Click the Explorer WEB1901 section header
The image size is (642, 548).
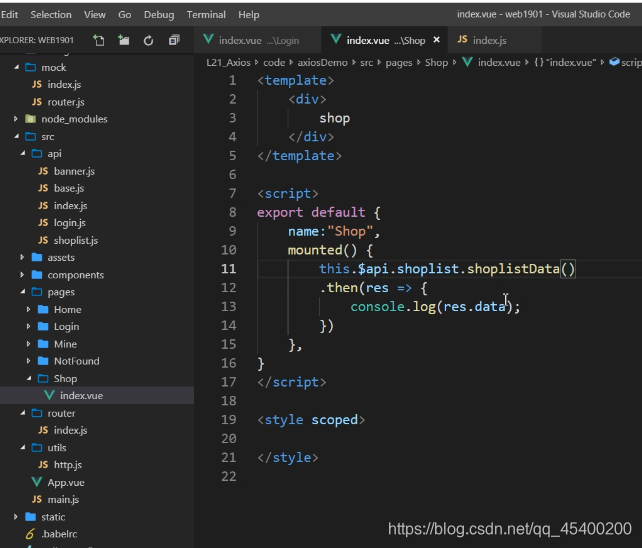[37, 40]
